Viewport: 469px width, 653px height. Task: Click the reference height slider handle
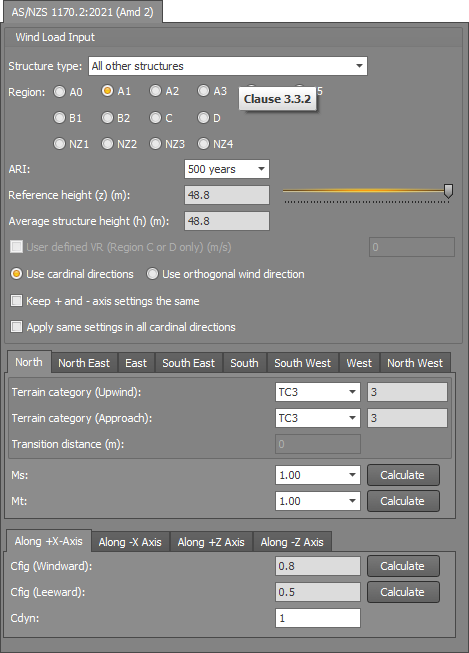pyautogui.click(x=448, y=191)
